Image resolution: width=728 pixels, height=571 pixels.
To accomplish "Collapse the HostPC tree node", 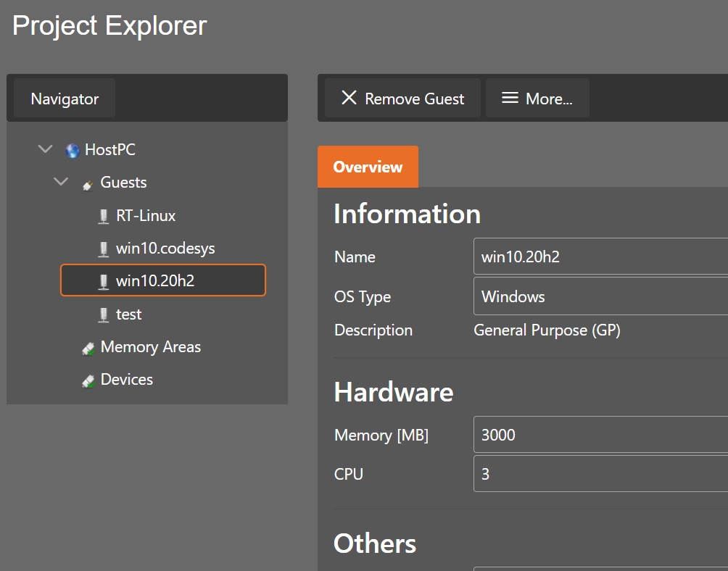I will [45, 150].
